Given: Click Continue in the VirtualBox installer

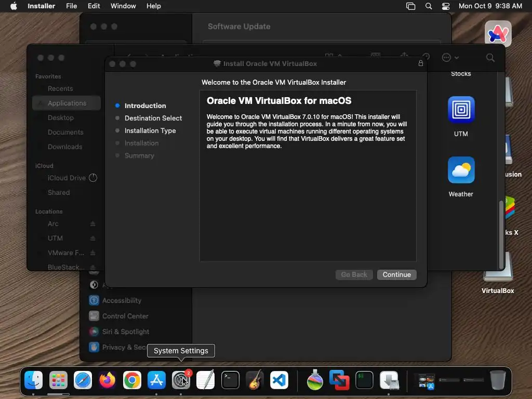Looking at the screenshot, I should 396,274.
